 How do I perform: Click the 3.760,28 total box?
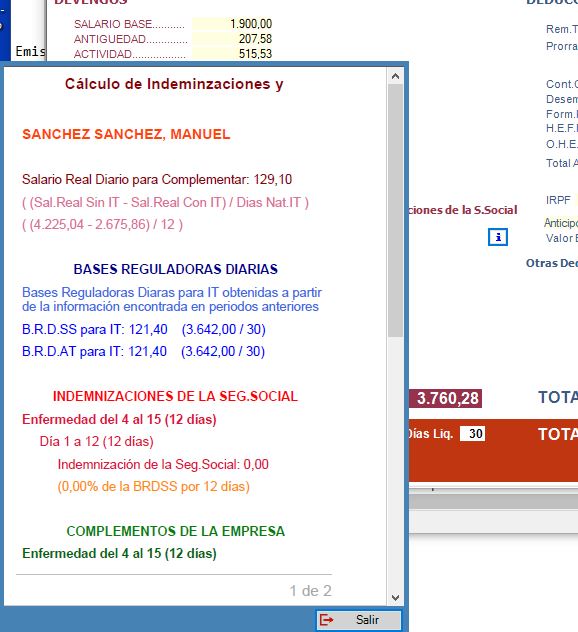[446, 398]
